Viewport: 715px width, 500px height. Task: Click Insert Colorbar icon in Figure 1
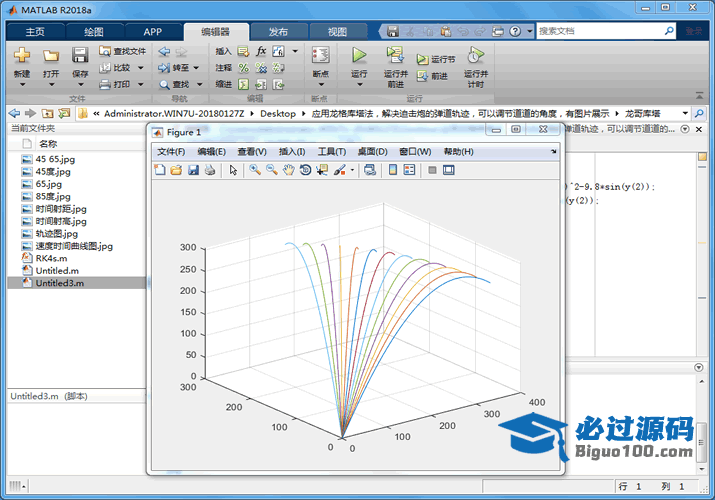(393, 170)
